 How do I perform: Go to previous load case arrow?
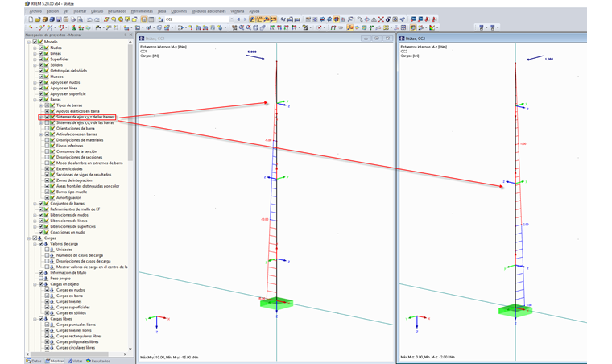[238, 19]
